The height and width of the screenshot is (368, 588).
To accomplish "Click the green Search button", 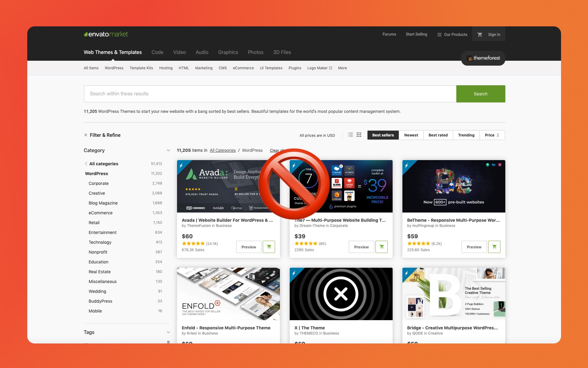I will 480,94.
